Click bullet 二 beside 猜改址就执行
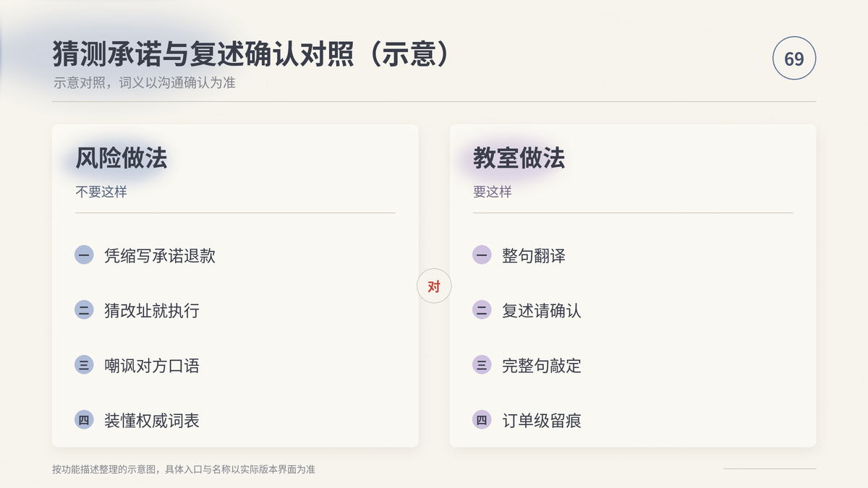This screenshot has height=488, width=868. point(84,310)
